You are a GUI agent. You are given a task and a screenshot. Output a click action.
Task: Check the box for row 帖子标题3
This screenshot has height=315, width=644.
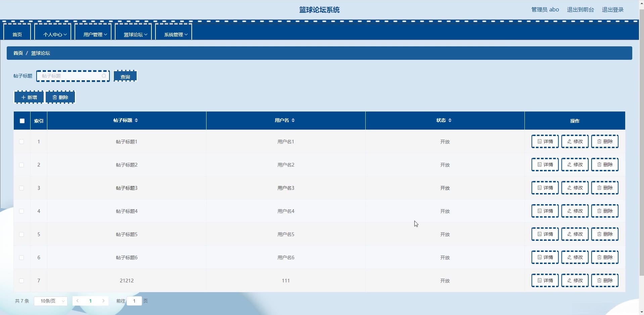click(x=21, y=188)
